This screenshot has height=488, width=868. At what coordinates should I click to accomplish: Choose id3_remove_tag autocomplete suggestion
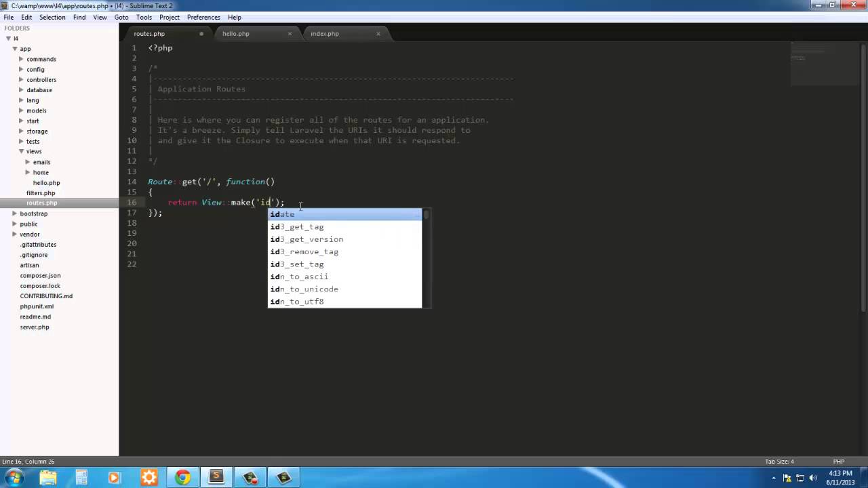click(x=345, y=251)
